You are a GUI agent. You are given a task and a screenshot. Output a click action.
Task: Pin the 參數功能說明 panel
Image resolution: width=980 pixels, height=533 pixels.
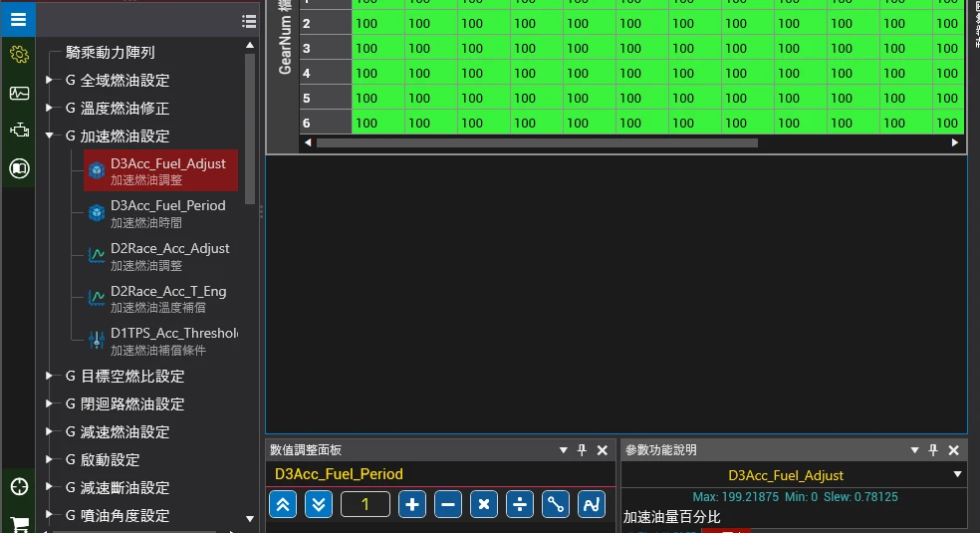pyautogui.click(x=933, y=450)
